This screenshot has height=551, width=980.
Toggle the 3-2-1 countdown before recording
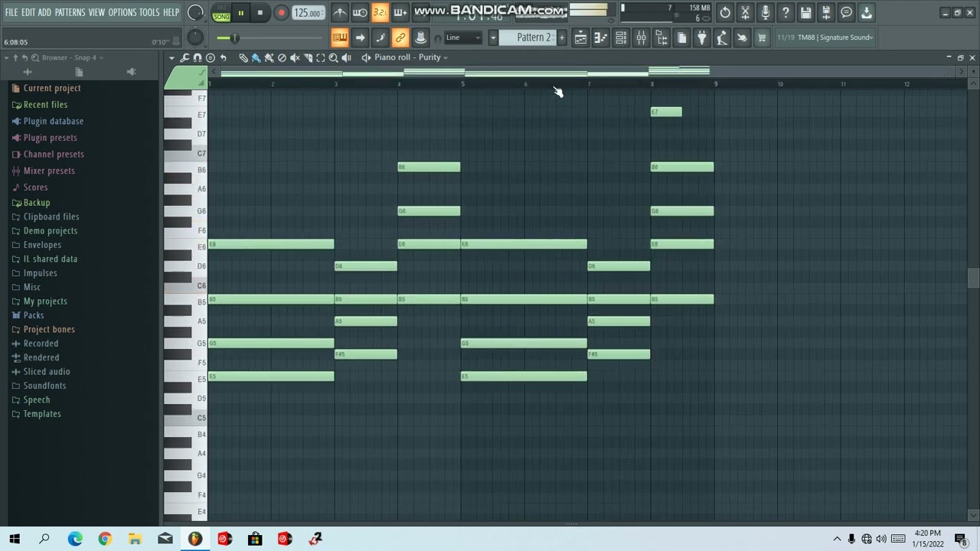pos(380,12)
